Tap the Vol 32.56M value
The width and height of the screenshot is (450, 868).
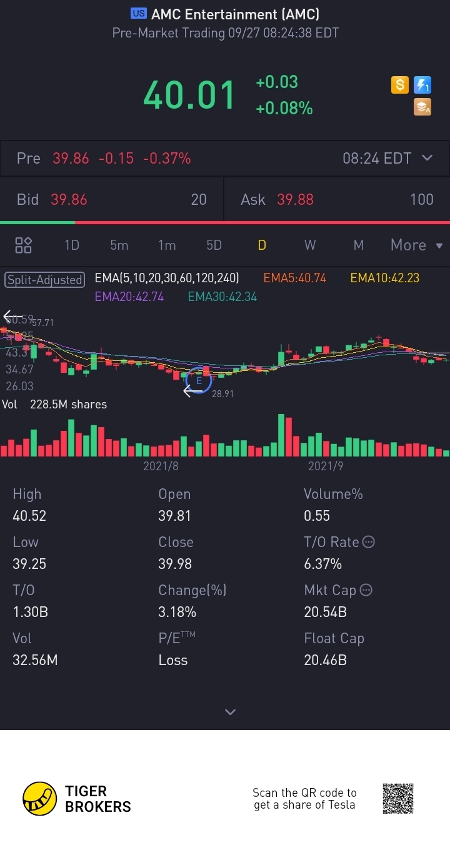coord(35,660)
